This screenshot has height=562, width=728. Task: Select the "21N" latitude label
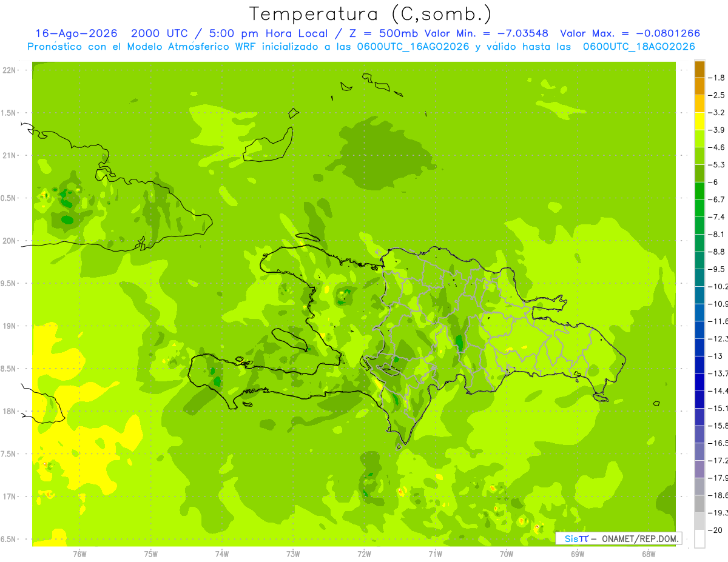pos(9,156)
